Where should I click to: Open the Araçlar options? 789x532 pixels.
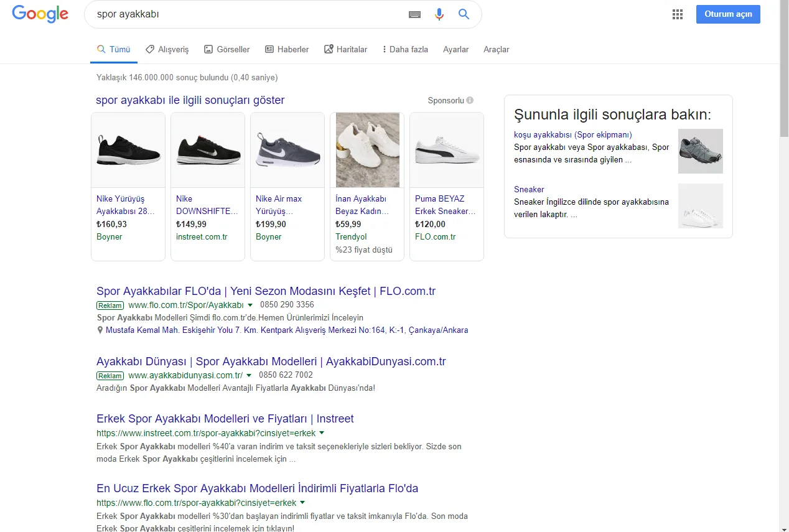(496, 49)
